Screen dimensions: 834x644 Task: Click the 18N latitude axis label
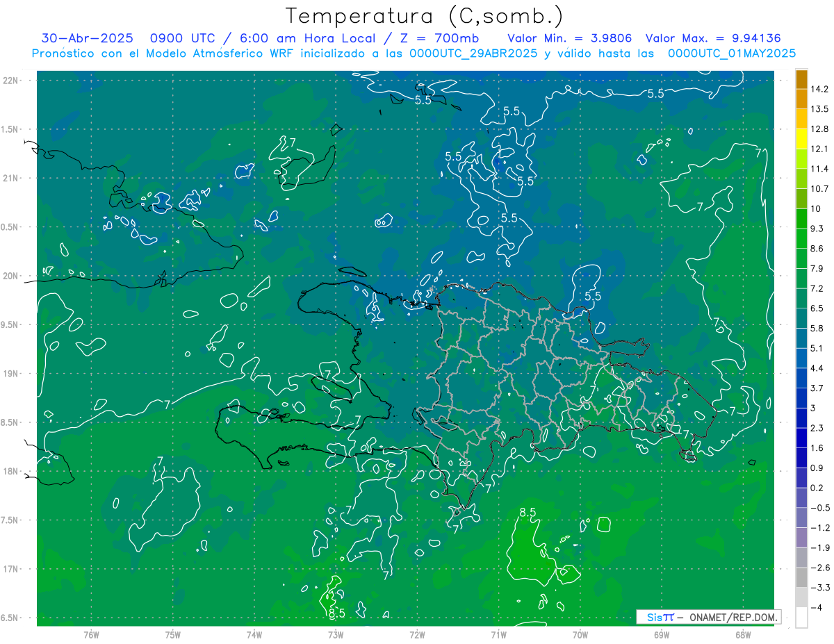tap(10, 471)
